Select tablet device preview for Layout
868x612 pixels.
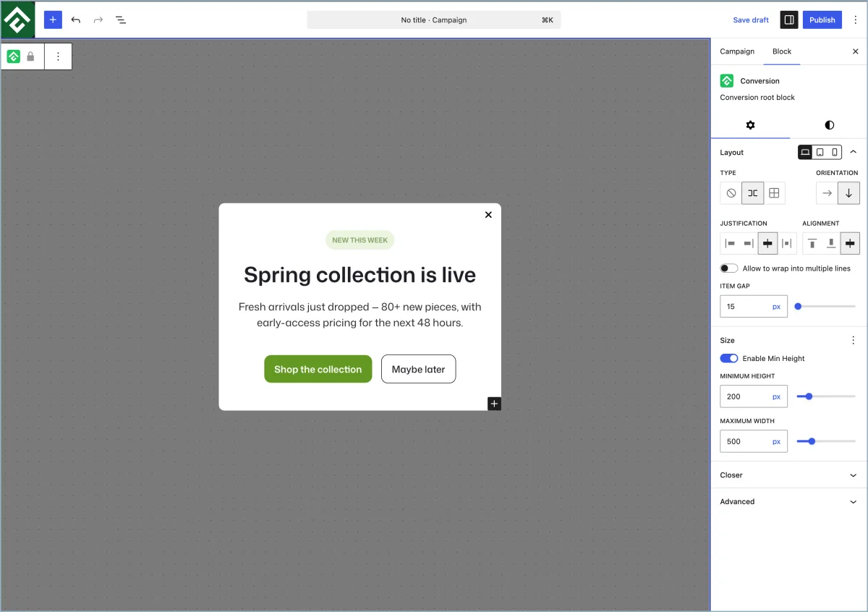pos(820,152)
